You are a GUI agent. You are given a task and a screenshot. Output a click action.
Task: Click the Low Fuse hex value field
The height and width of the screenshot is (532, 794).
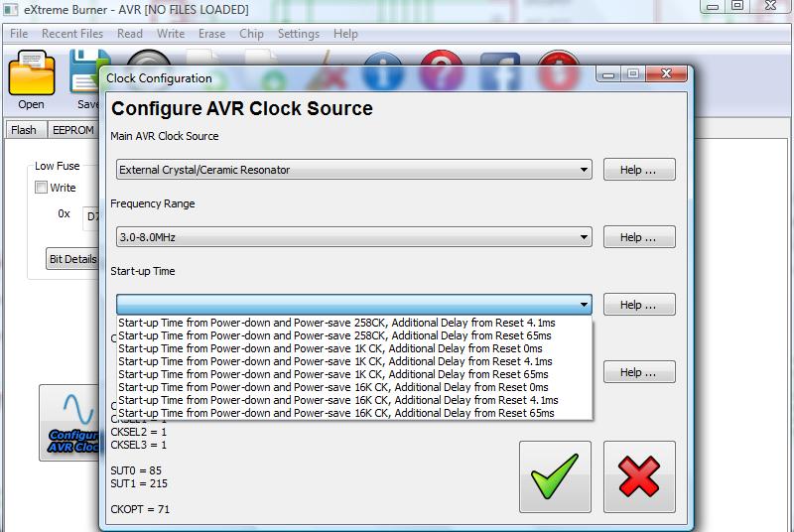click(91, 216)
